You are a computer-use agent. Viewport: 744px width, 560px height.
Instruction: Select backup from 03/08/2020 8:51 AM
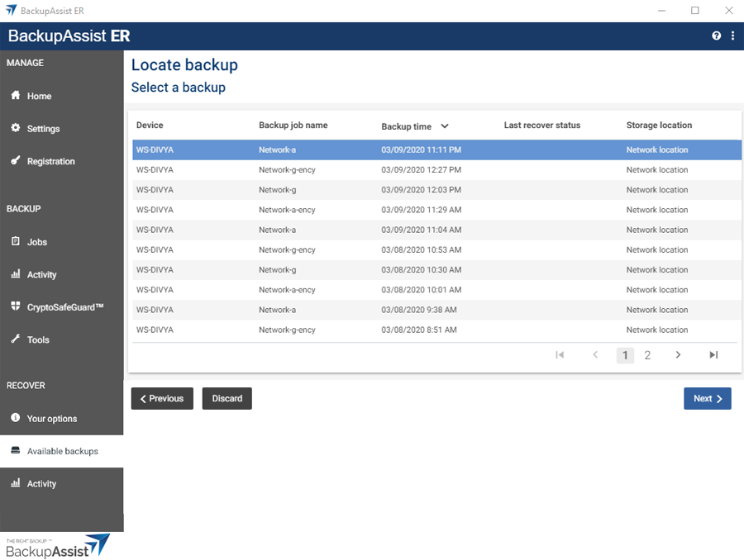[436, 330]
